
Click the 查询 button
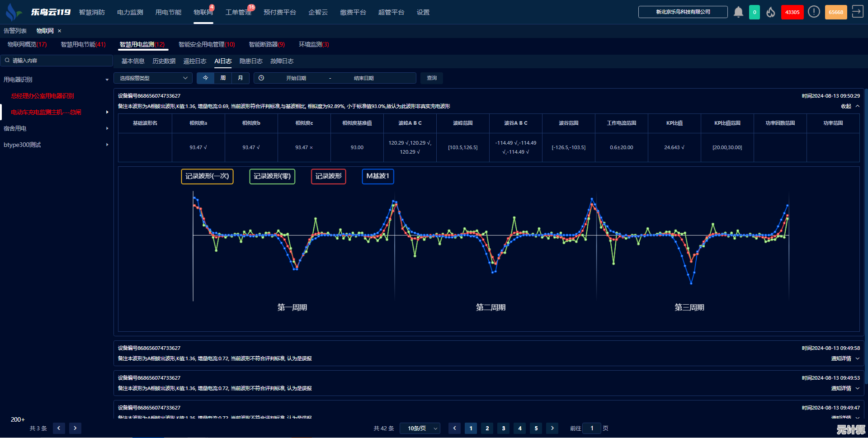[x=432, y=78]
